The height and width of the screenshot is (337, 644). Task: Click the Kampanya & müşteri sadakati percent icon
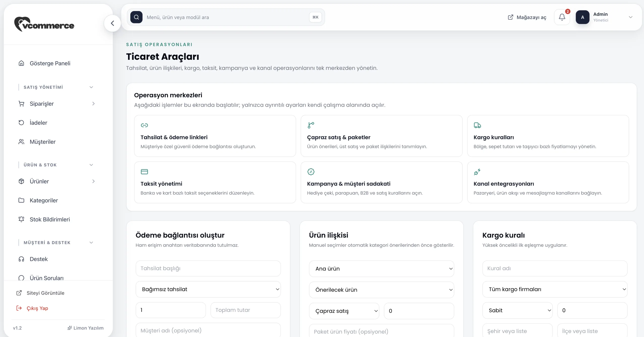(x=311, y=172)
